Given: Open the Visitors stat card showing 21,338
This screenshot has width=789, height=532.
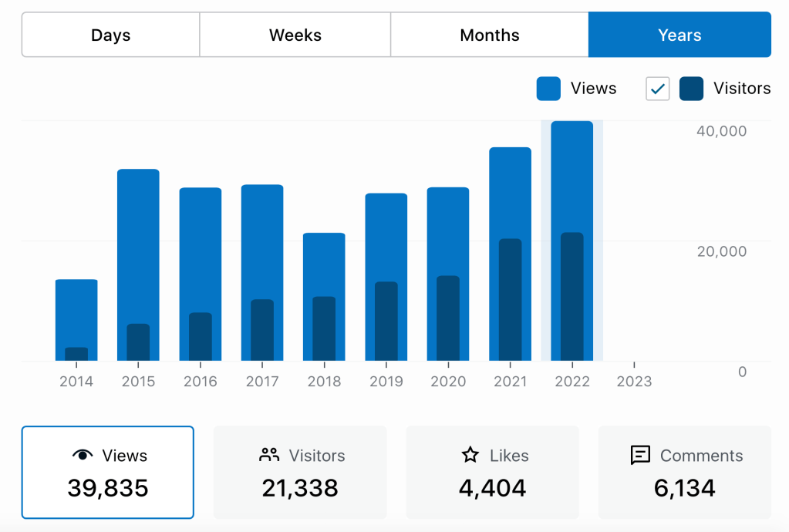Looking at the screenshot, I should (x=300, y=472).
